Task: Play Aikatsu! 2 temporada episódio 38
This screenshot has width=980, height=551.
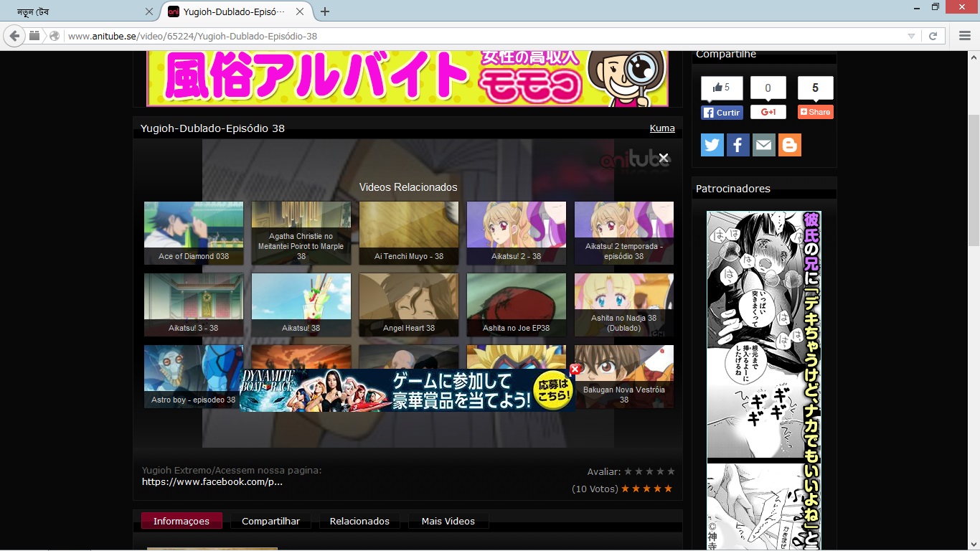Action: pyautogui.click(x=624, y=233)
